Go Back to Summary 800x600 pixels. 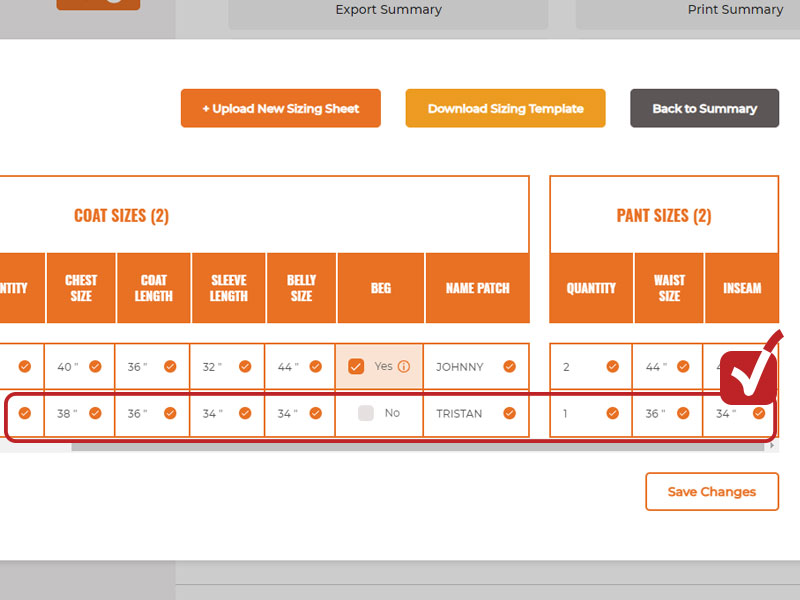click(x=704, y=108)
